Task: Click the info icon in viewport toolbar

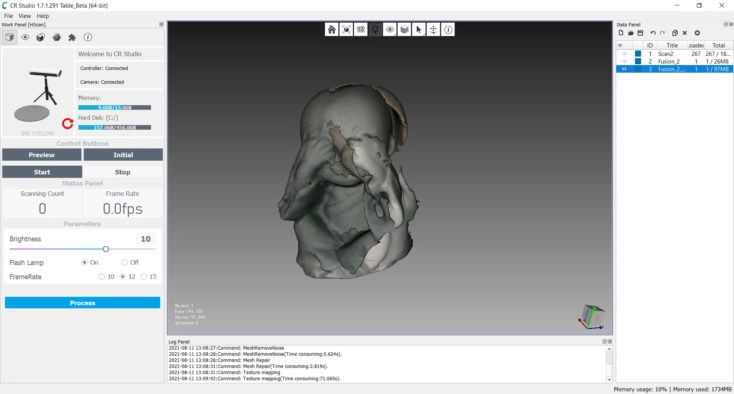Action: pyautogui.click(x=448, y=29)
